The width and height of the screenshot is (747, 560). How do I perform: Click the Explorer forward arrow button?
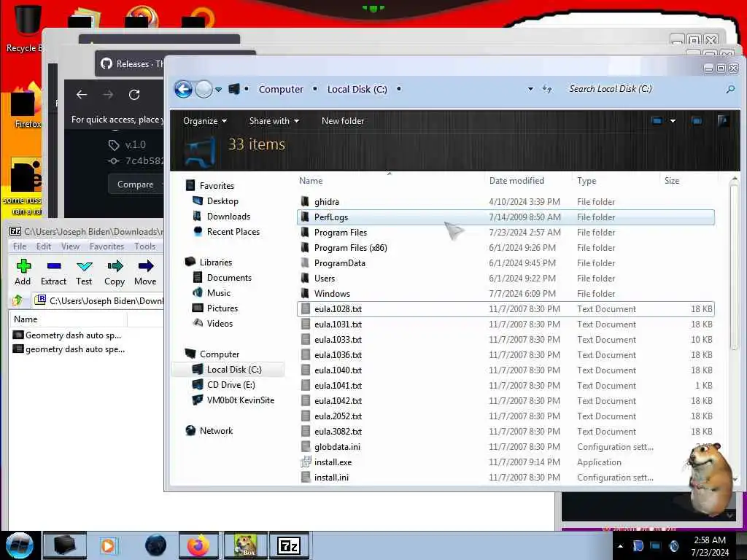pos(204,89)
